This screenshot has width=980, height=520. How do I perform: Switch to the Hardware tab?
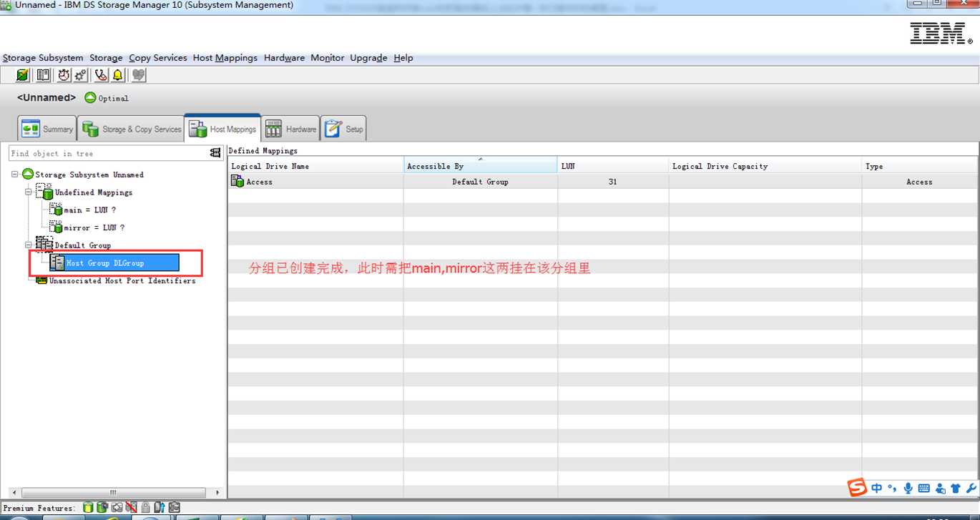click(290, 129)
